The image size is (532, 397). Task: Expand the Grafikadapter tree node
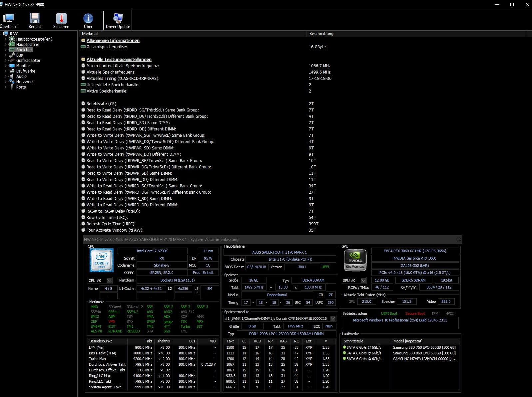pyautogui.click(x=5, y=60)
